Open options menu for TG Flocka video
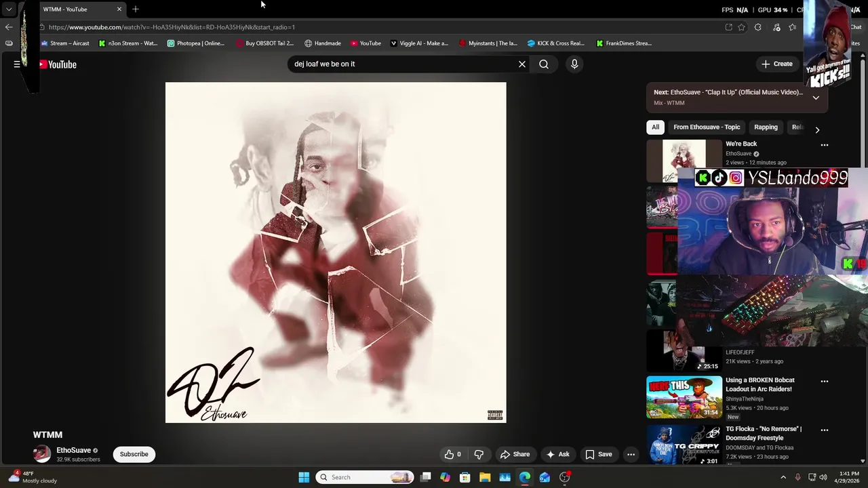The image size is (868, 488). point(825,430)
